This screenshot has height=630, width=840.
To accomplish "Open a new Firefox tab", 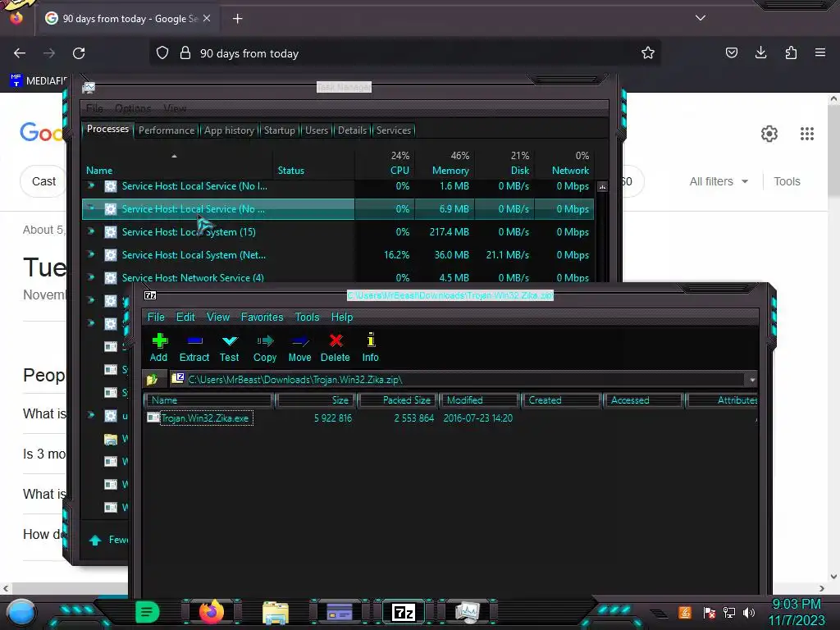I will coord(237,19).
